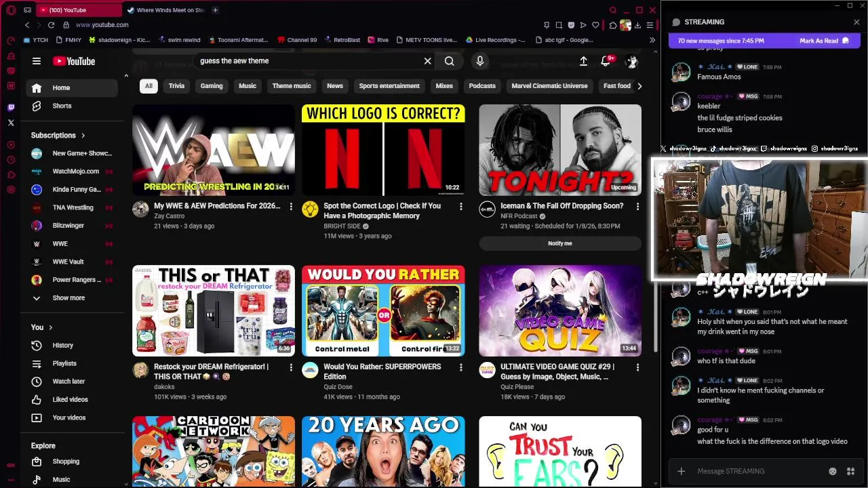The width and height of the screenshot is (868, 488).
Task: Open options for Spot the Correct Logo video
Action: point(460,206)
